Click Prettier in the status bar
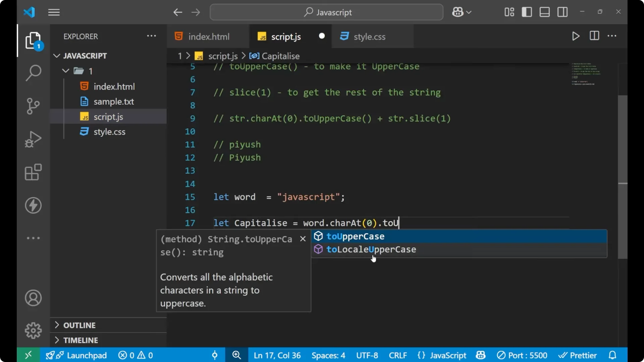 pyautogui.click(x=578, y=355)
